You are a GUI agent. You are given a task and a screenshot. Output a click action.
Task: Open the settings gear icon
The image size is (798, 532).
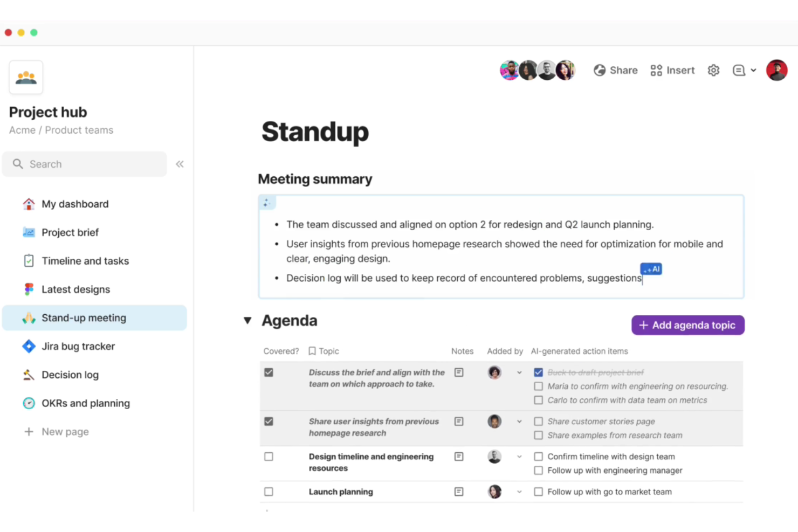[x=713, y=71]
